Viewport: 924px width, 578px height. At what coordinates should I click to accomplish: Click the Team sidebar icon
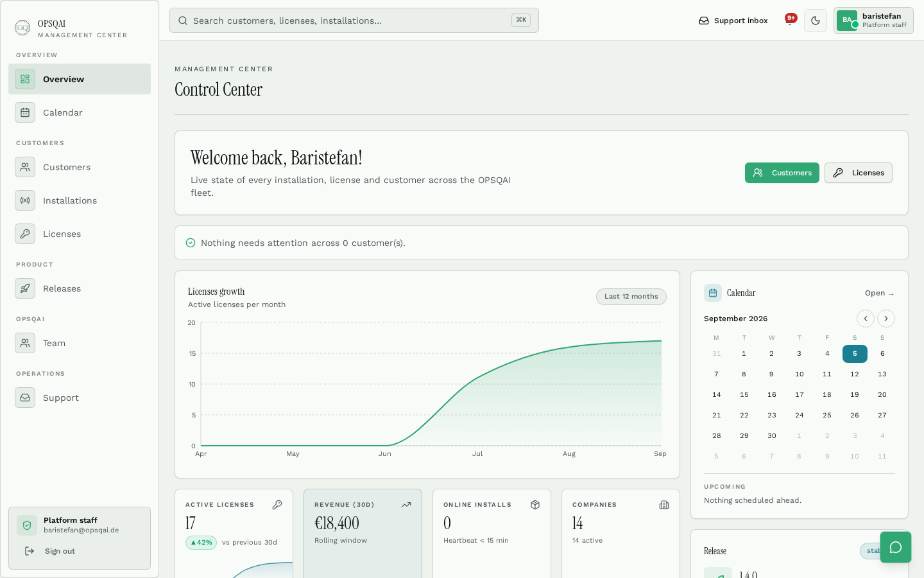pyautogui.click(x=25, y=343)
